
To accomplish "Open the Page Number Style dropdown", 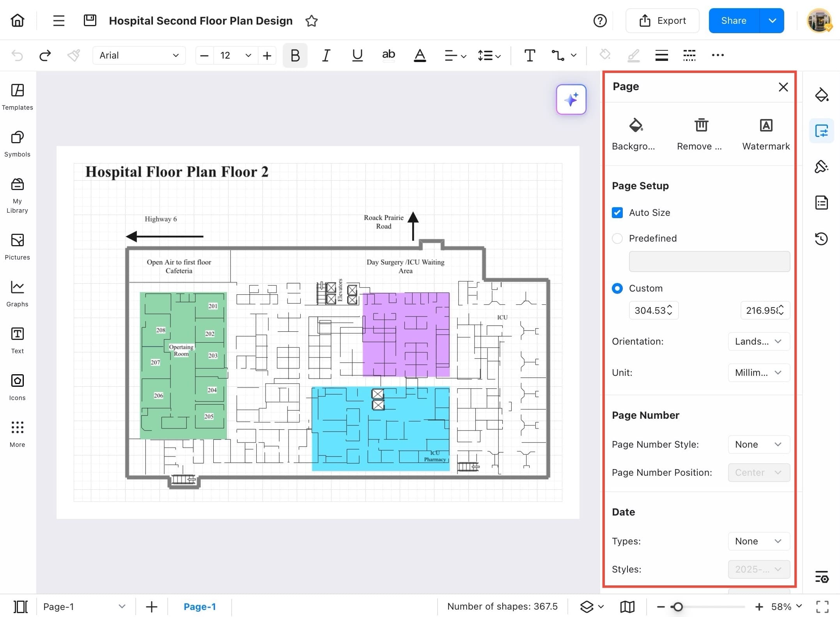I will click(x=758, y=444).
